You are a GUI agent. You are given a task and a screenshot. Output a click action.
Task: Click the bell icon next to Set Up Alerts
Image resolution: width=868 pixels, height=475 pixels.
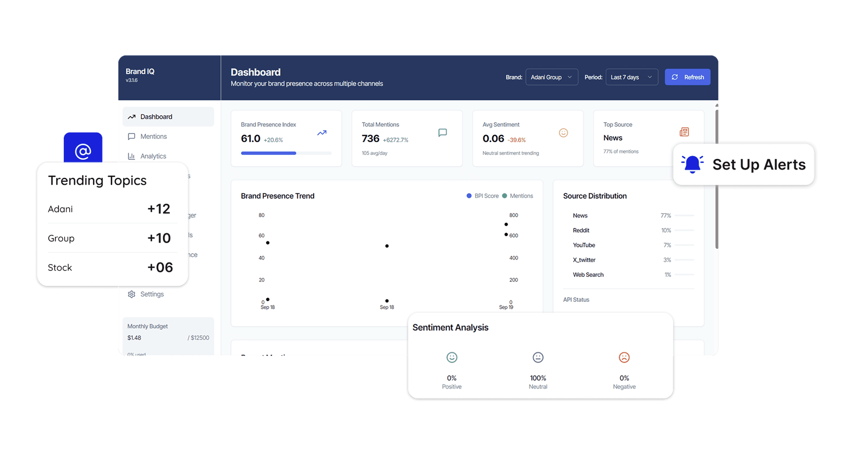pos(693,165)
